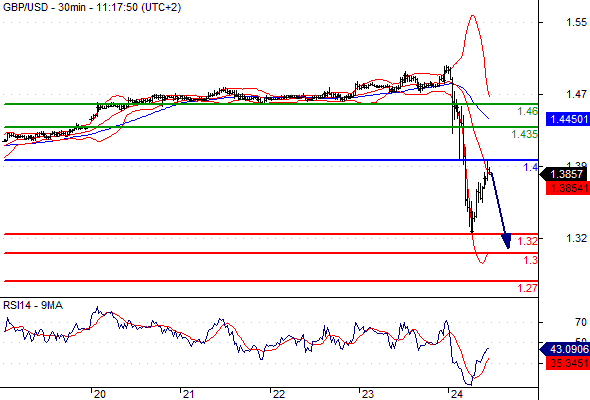Select the red 1.27 support level label

tap(528, 288)
